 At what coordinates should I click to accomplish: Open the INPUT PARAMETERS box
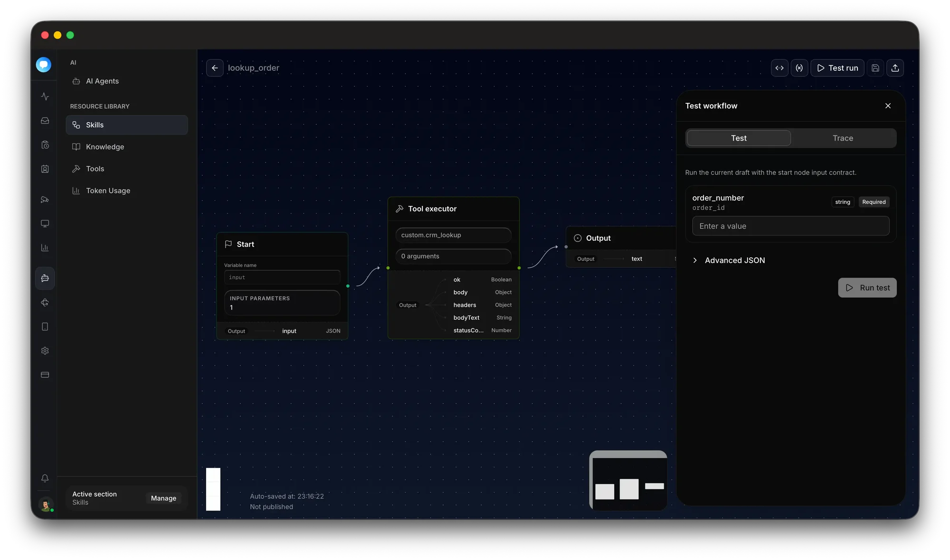point(282,303)
